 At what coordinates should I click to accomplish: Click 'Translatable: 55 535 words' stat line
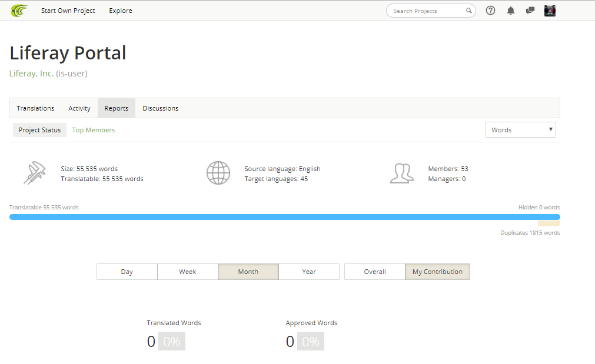[x=102, y=179]
